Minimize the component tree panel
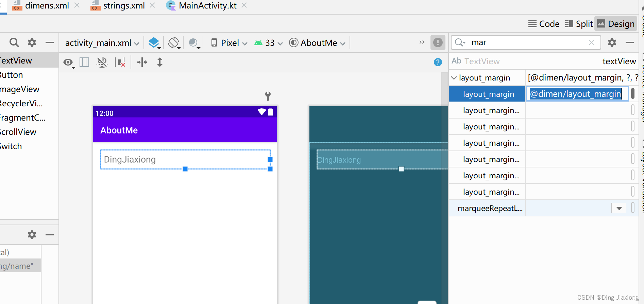The width and height of the screenshot is (644, 304). click(50, 235)
